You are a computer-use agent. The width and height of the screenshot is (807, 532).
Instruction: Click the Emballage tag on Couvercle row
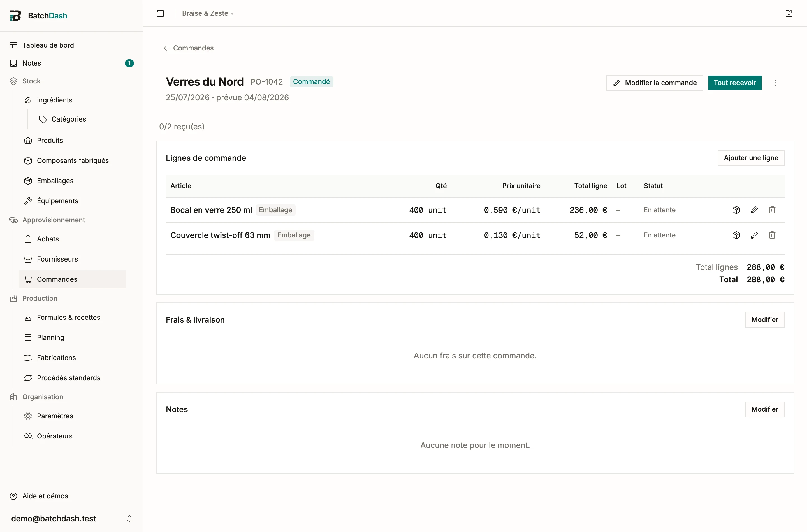(294, 235)
